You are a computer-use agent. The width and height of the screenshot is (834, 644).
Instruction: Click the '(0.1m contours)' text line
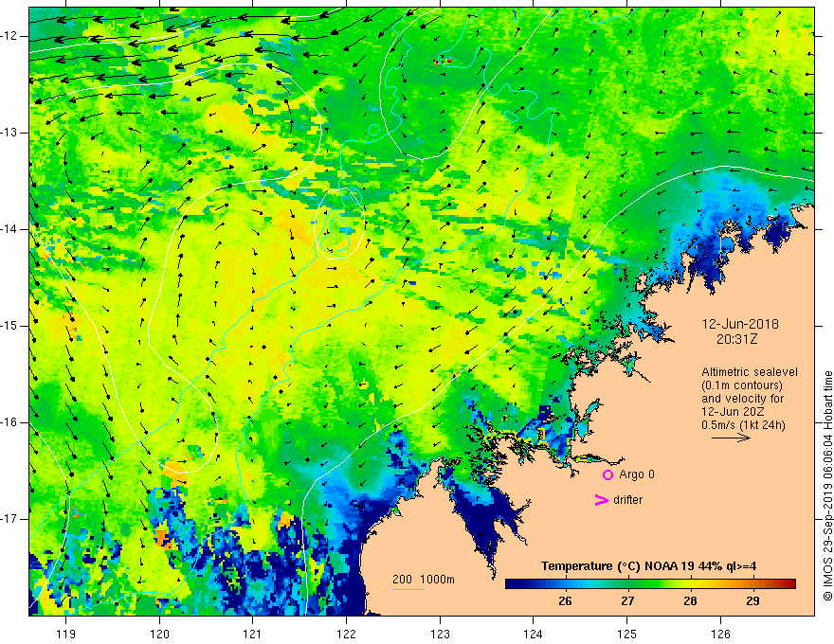pyautogui.click(x=742, y=385)
